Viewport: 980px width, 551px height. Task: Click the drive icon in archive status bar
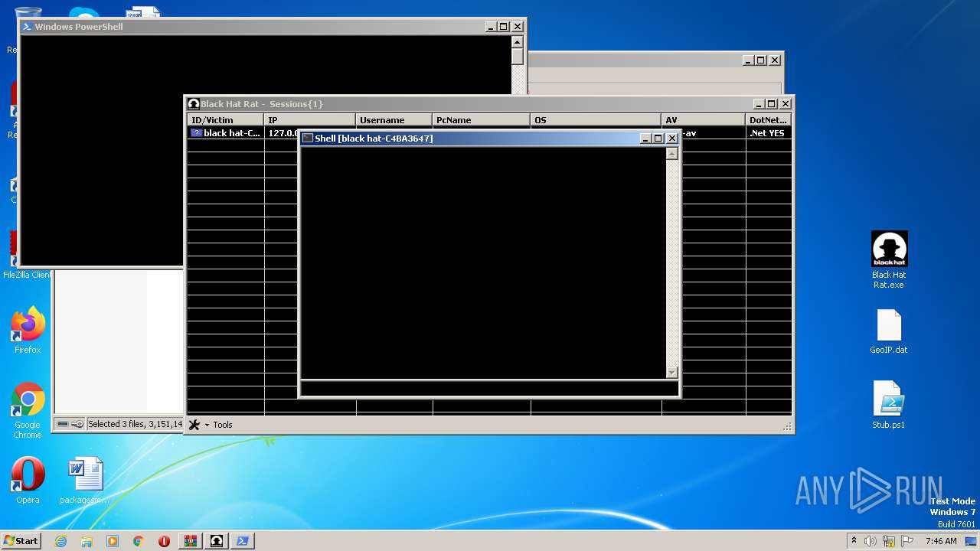point(63,424)
